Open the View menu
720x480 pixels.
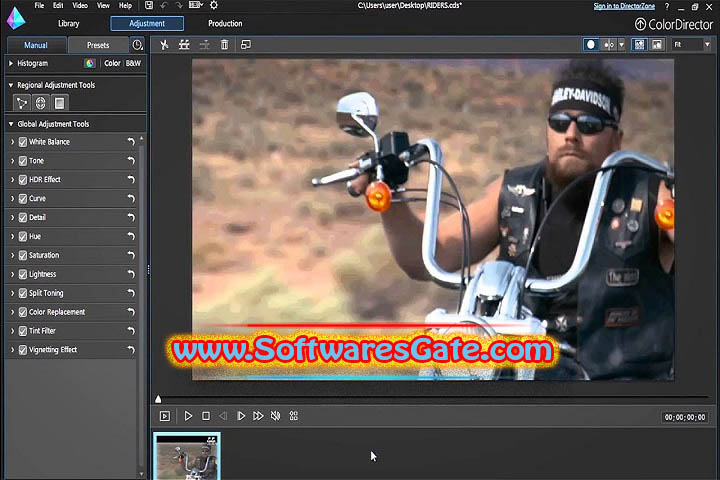(103, 6)
